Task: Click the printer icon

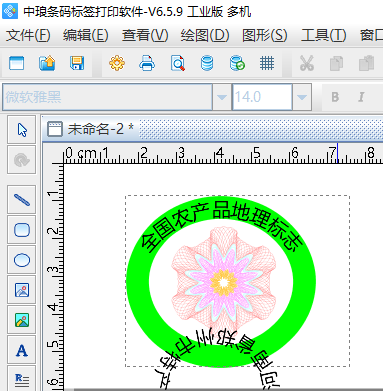Action: pos(147,63)
